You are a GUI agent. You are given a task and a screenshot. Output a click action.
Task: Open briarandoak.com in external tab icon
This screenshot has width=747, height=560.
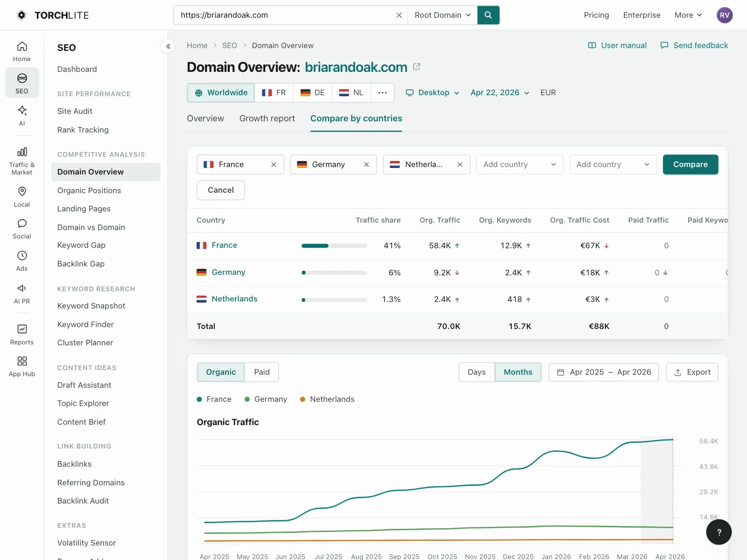coord(417,67)
